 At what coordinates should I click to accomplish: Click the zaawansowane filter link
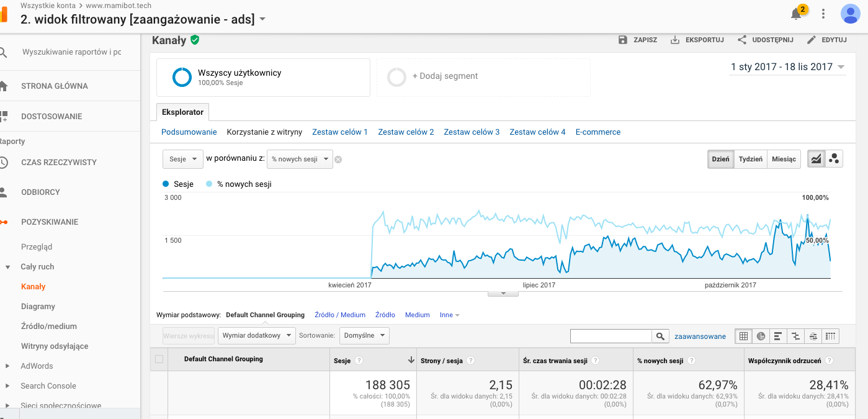click(x=700, y=336)
